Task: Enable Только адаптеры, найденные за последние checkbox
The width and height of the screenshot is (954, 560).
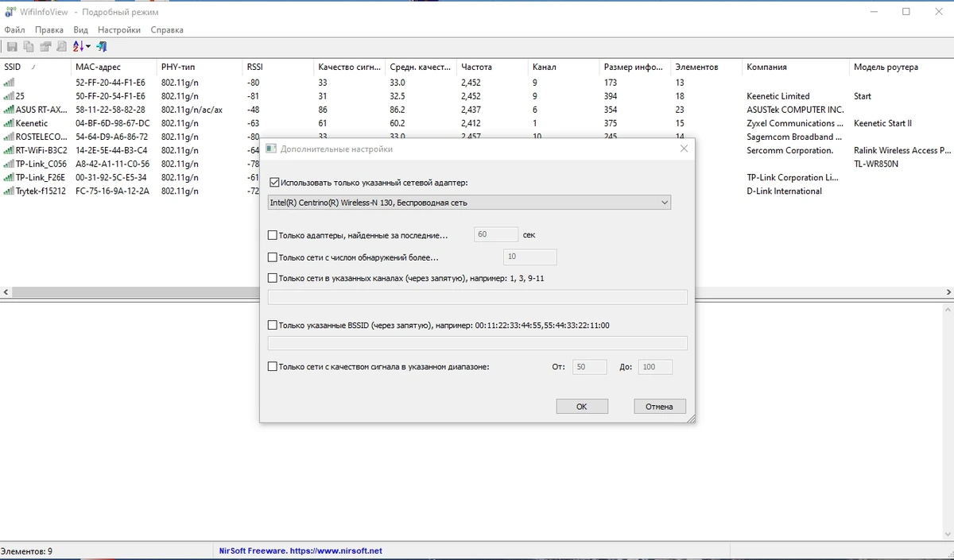Action: [273, 235]
